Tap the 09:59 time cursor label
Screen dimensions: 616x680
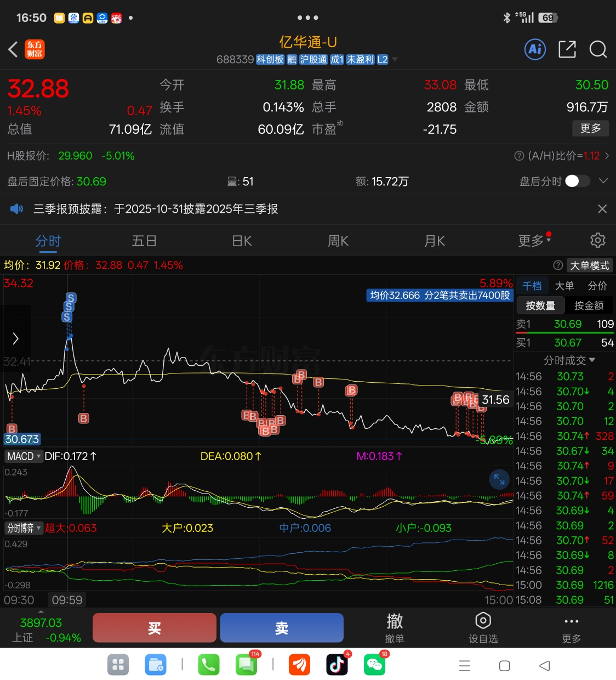(67, 600)
